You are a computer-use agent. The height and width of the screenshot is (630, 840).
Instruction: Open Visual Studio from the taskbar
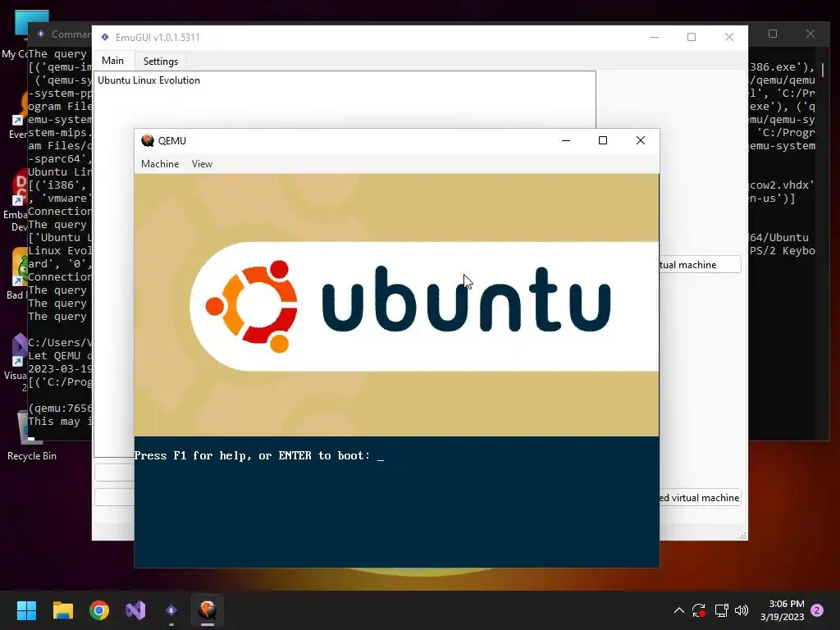135,610
